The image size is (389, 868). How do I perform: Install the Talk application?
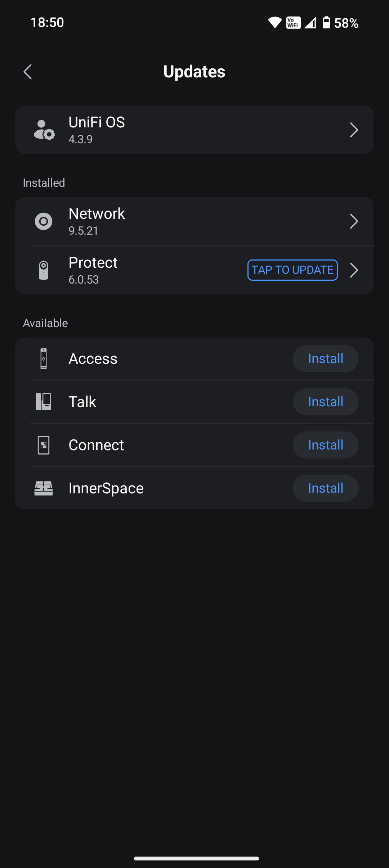(325, 402)
